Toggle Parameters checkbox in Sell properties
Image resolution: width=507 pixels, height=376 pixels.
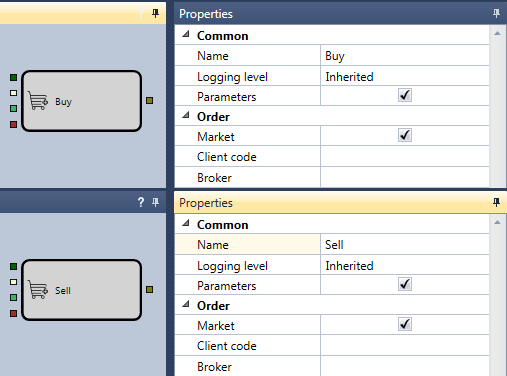click(x=405, y=284)
